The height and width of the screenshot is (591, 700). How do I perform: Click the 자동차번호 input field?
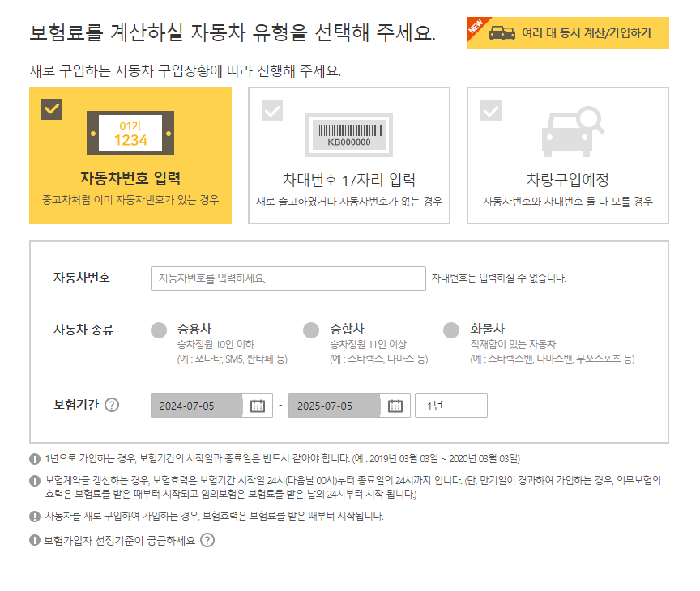[288, 278]
